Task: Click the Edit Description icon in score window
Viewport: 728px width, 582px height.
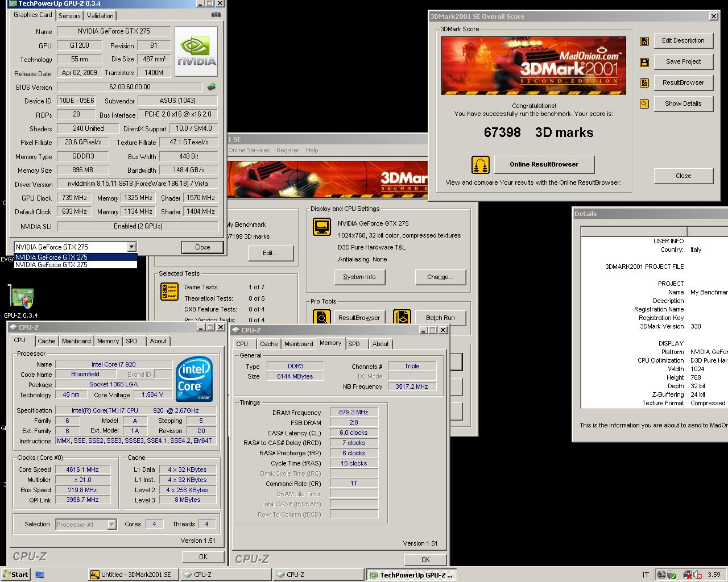Action: click(644, 41)
